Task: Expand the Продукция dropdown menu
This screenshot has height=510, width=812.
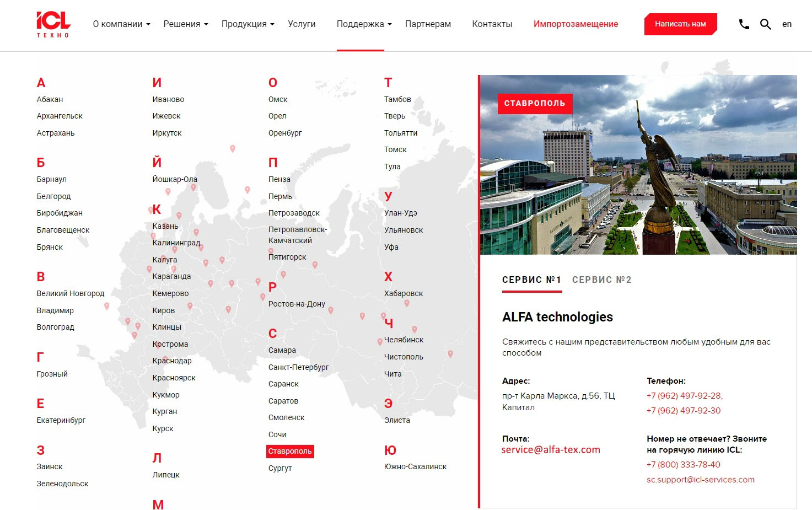Action: point(248,24)
